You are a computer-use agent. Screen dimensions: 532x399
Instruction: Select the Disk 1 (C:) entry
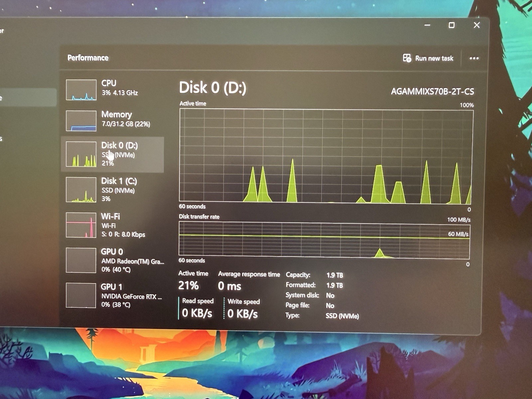112,190
